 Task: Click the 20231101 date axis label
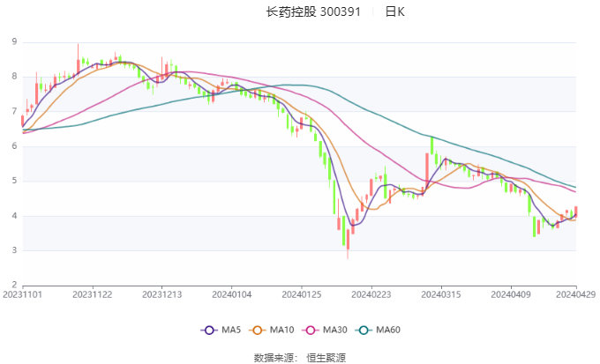(23, 294)
